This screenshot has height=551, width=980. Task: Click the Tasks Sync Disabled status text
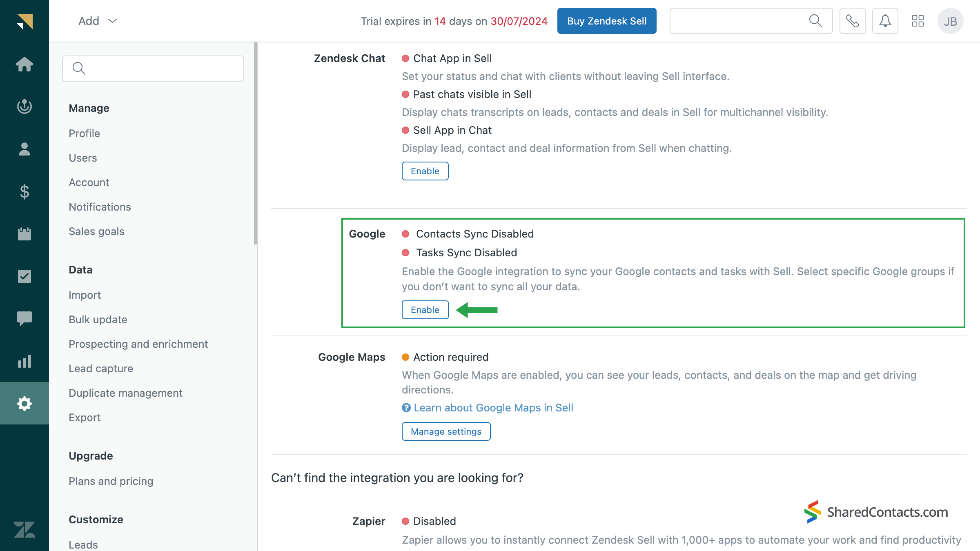click(x=467, y=253)
